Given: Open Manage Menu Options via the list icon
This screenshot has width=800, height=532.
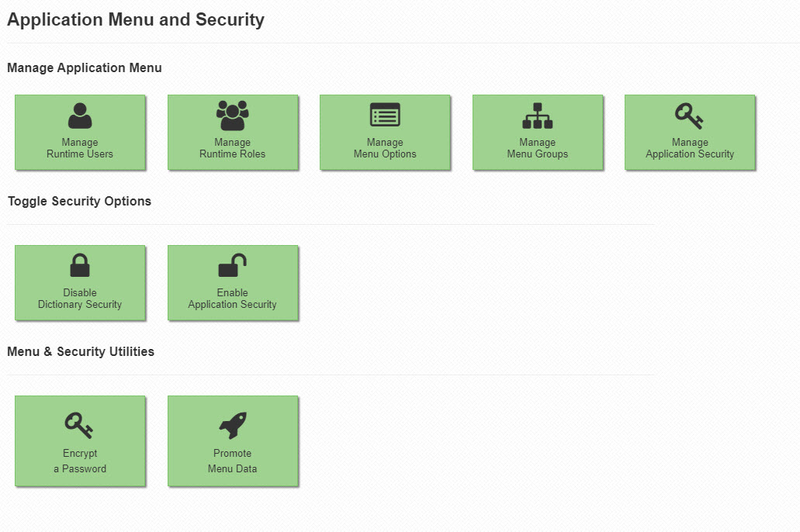Looking at the screenshot, I should [385, 114].
